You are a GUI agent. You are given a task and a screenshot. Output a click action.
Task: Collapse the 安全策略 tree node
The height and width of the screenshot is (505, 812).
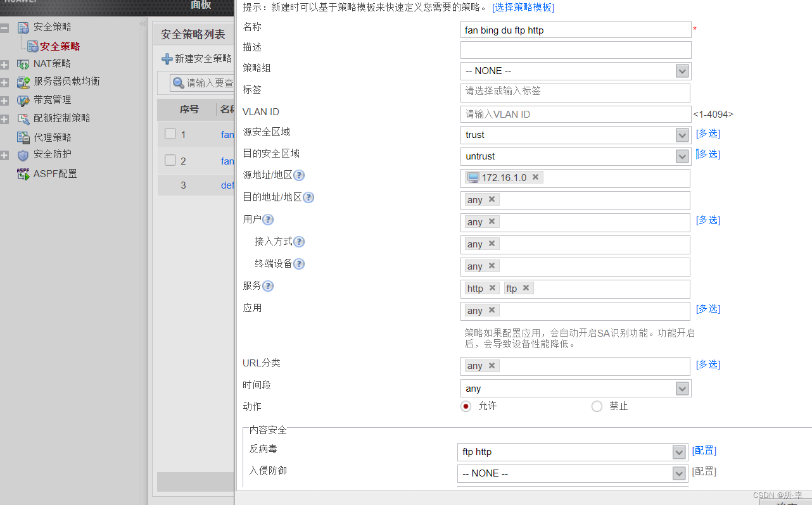[x=5, y=28]
